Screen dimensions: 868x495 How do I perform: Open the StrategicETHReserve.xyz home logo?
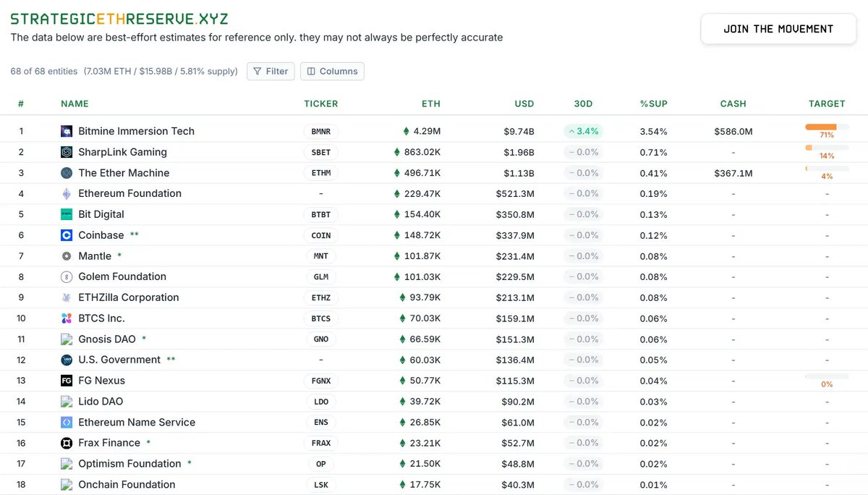[119, 19]
